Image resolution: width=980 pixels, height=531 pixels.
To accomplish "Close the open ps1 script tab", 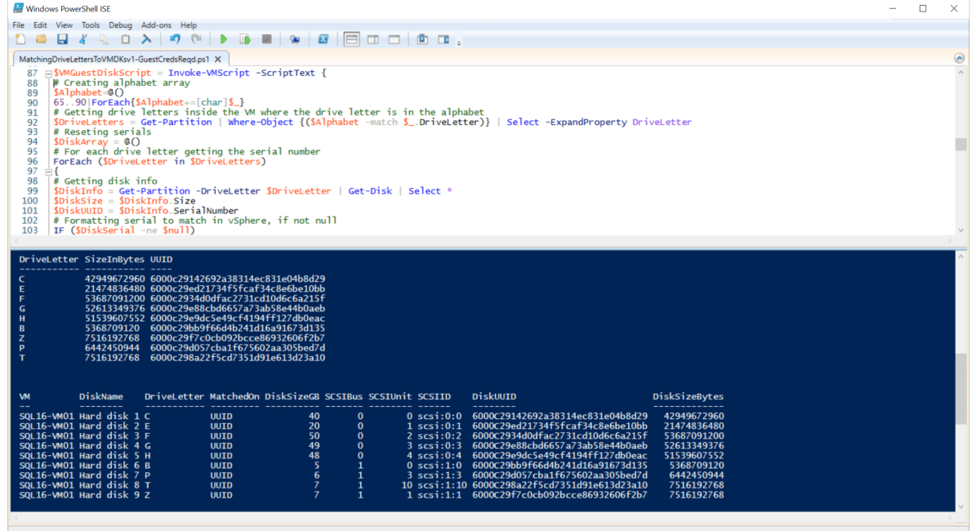I will pyautogui.click(x=216, y=58).
